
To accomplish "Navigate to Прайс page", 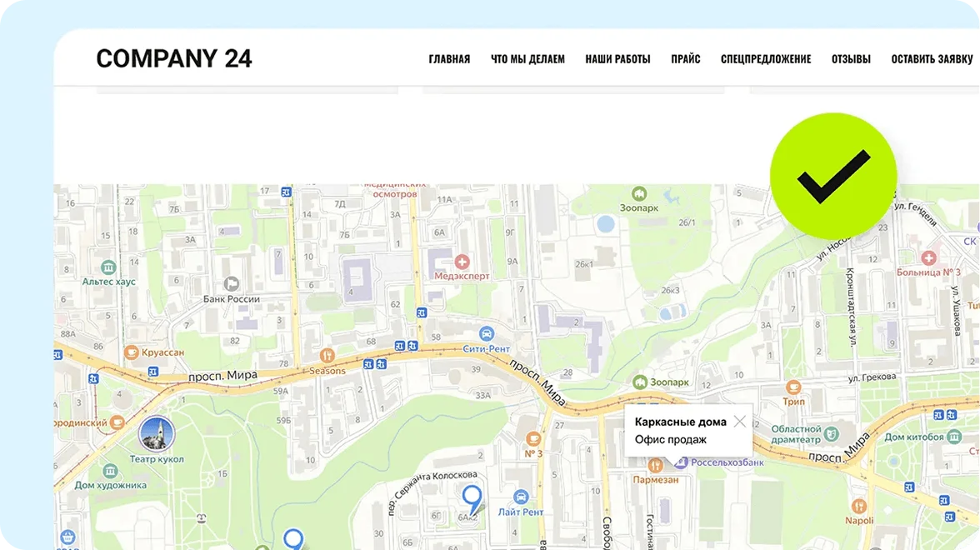I will [x=685, y=59].
